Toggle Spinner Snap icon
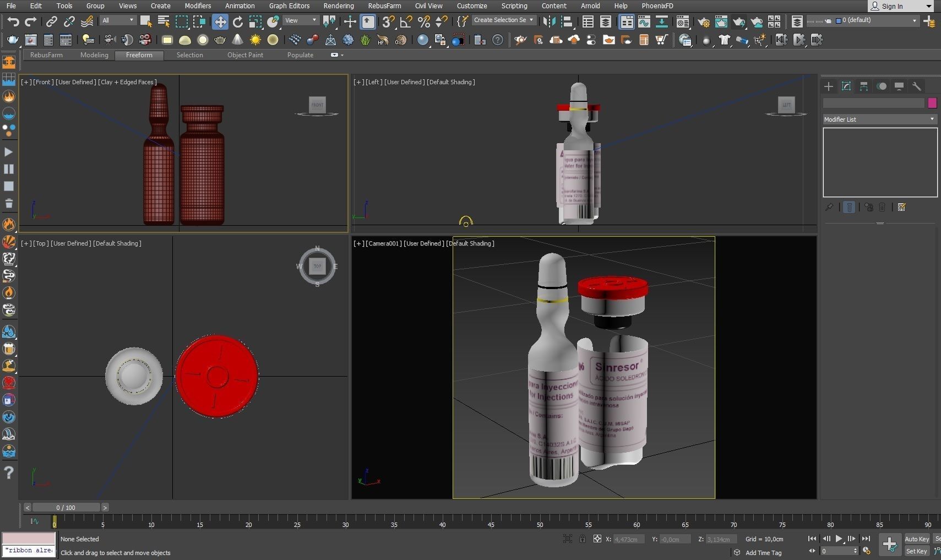Image resolution: width=941 pixels, height=560 pixels. click(442, 21)
